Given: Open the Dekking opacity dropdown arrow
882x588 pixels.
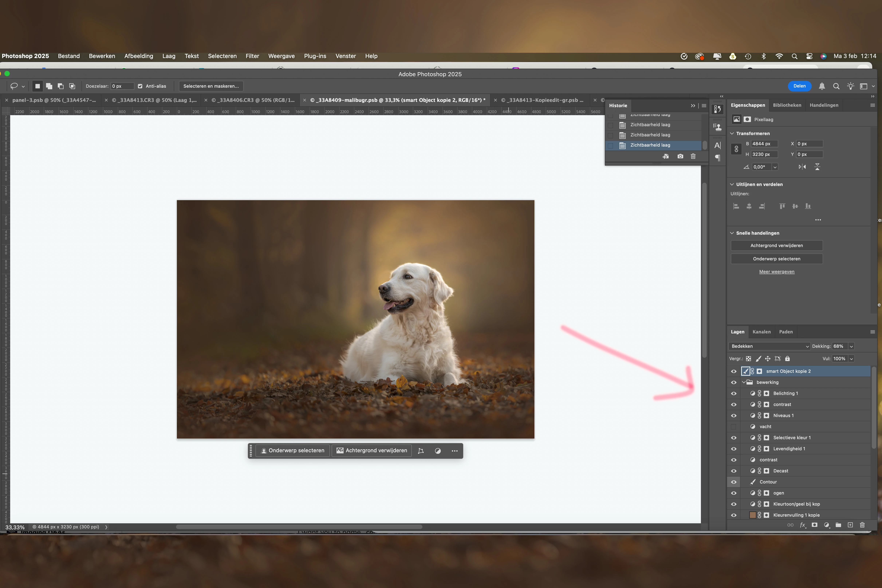Looking at the screenshot, I should pos(851,346).
